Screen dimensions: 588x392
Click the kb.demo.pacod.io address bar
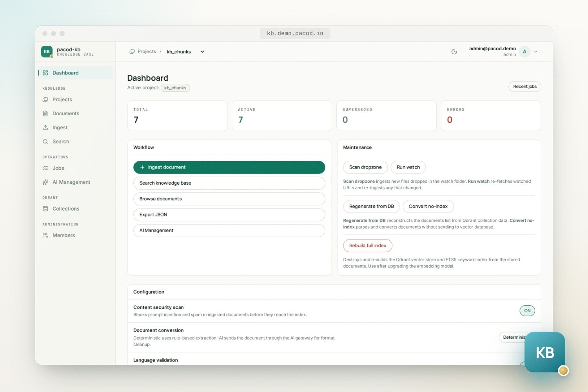(295, 33)
